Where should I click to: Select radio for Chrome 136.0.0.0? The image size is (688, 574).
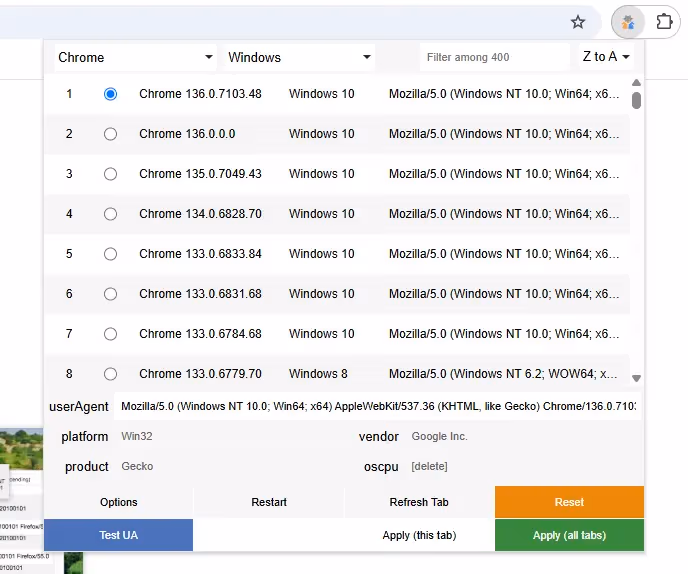point(110,134)
